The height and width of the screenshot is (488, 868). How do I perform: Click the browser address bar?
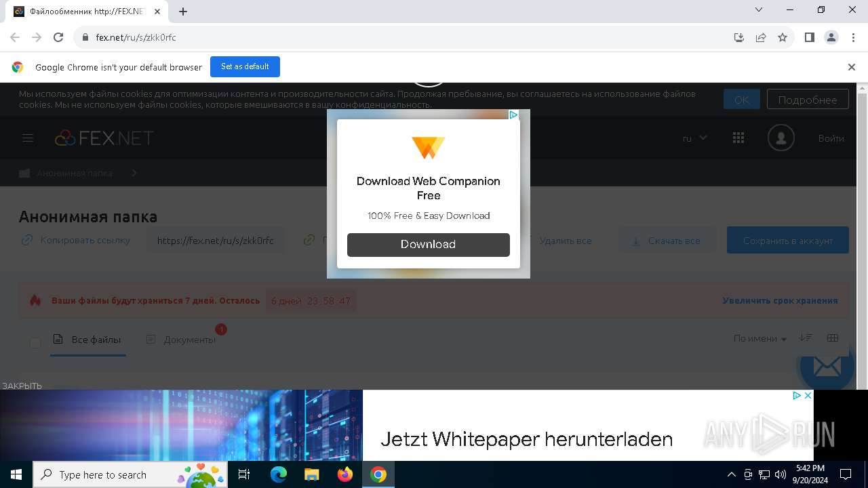point(407,37)
